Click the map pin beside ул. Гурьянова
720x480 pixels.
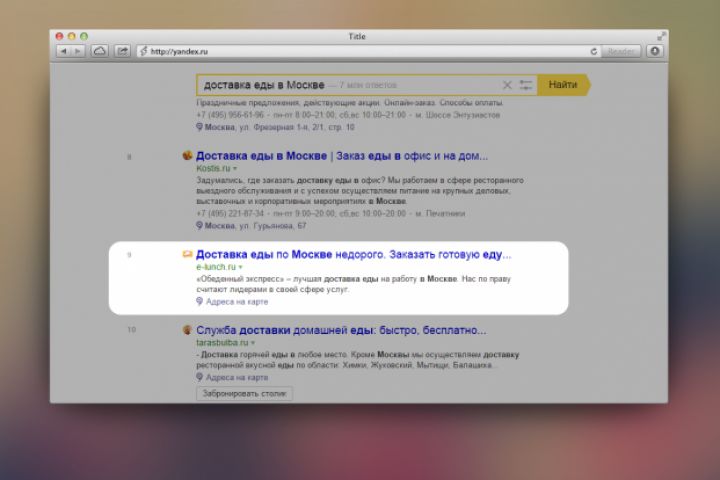point(199,225)
